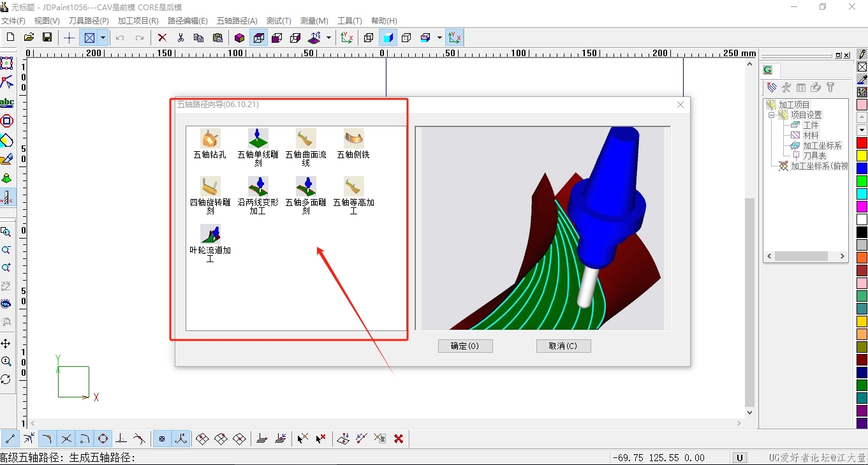Click the rotate view icon in left toolbar
868x465 pixels.
[x=6, y=379]
